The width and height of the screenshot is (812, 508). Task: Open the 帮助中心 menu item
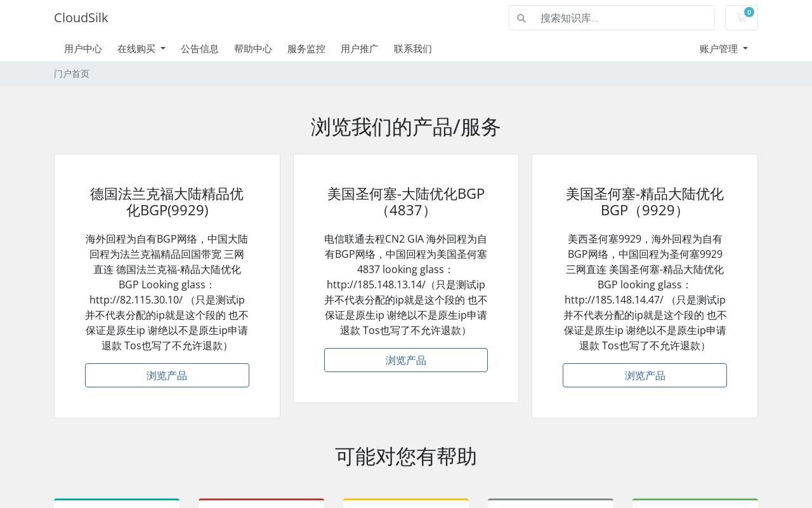tap(253, 49)
